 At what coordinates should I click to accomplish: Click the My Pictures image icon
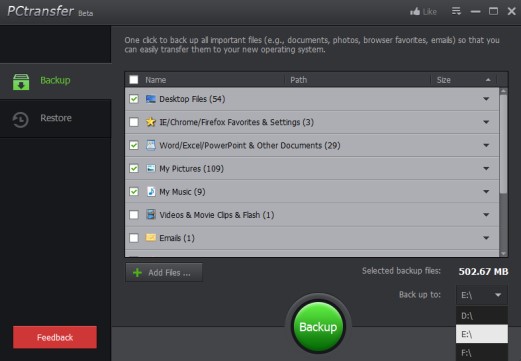151,168
